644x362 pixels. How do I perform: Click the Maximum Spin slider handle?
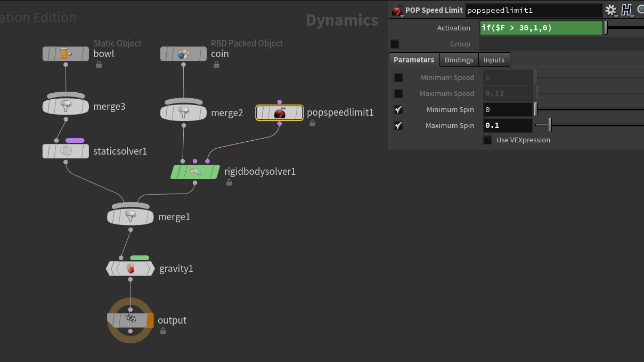pos(549,126)
